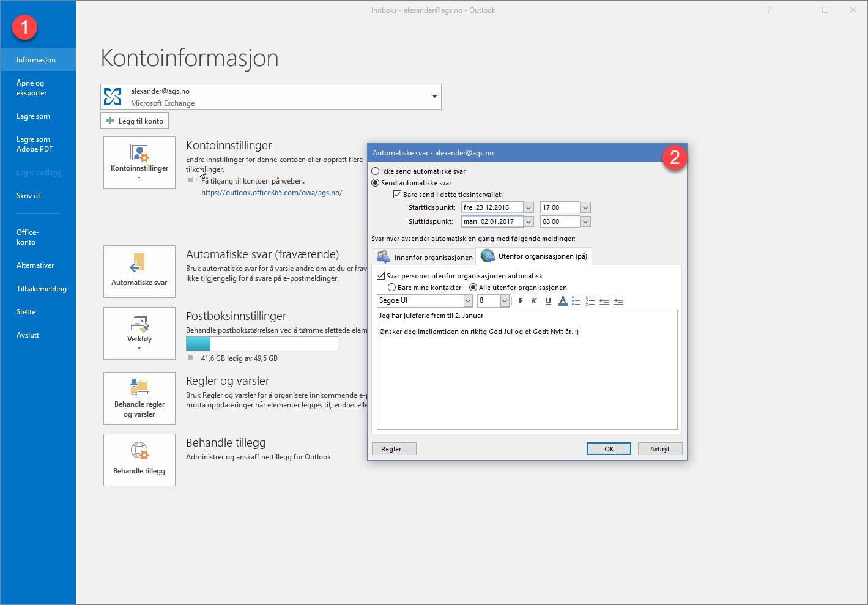The image size is (868, 605).
Task: Select 'Ikke send automatiske svar' option
Action: (x=376, y=171)
